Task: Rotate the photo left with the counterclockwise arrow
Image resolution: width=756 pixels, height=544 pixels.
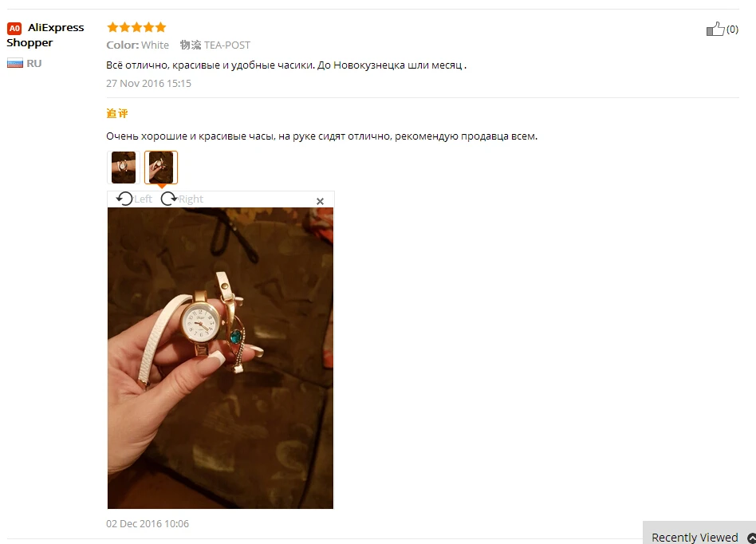Action: (x=124, y=198)
